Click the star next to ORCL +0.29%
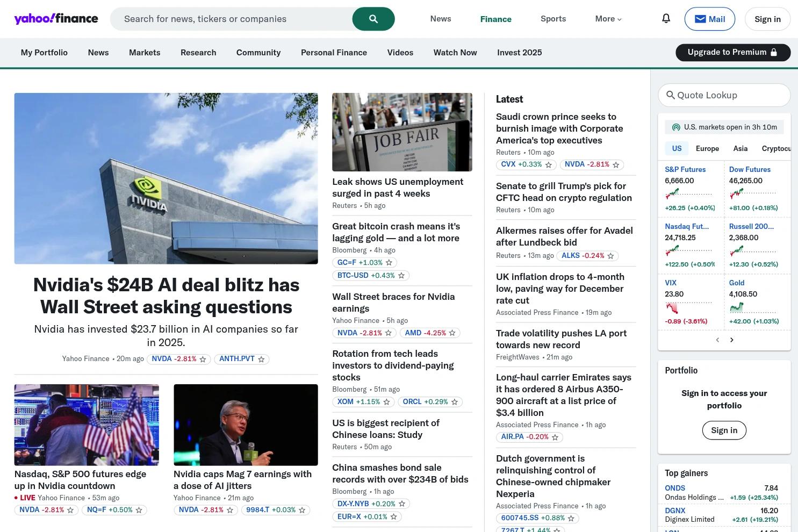This screenshot has height=532, width=798. [455, 402]
